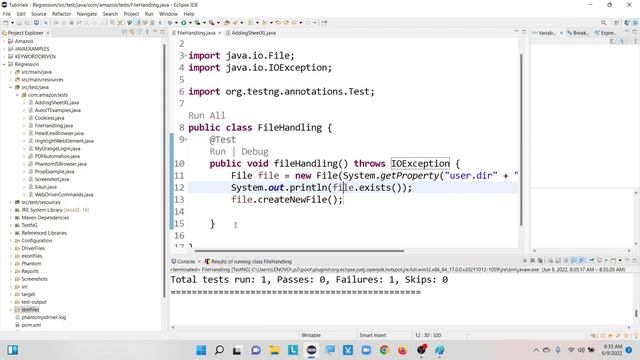The width and height of the screenshot is (640, 360).
Task: Collapse All in Project Explorer toolbar
Action: [124, 32]
